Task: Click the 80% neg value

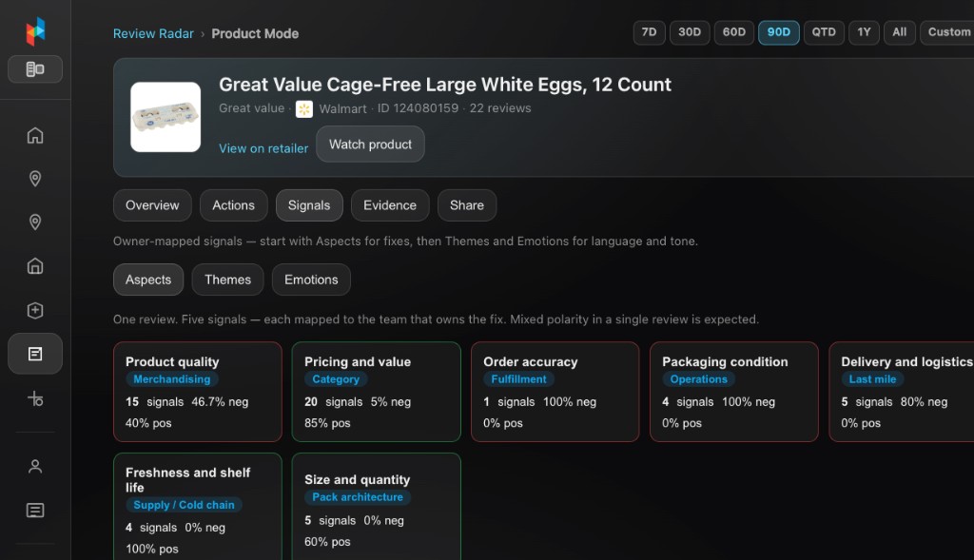Action: 925,402
